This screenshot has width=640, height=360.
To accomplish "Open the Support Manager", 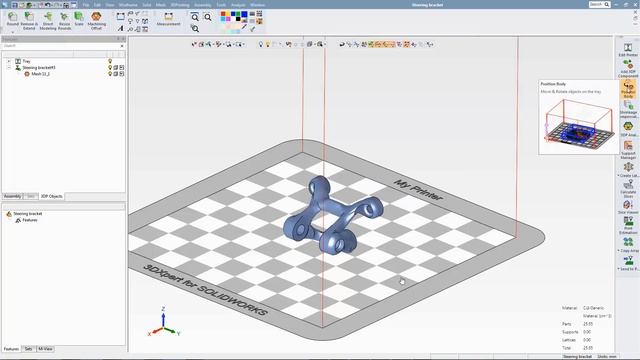I will 628,149.
